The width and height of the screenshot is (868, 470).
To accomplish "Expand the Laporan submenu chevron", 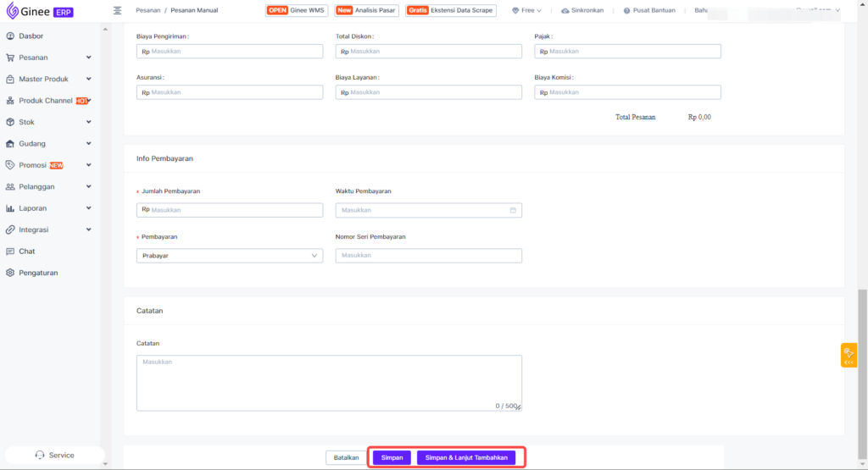I will pyautogui.click(x=88, y=208).
